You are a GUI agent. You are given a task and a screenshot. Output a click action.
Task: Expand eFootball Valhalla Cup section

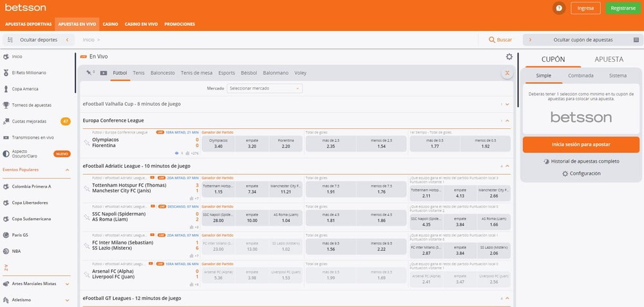tap(507, 104)
